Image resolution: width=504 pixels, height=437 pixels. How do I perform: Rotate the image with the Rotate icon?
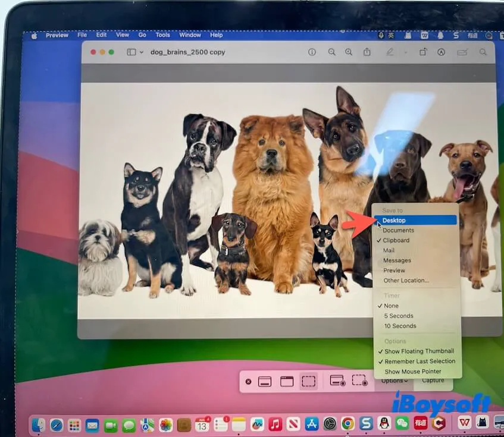423,52
